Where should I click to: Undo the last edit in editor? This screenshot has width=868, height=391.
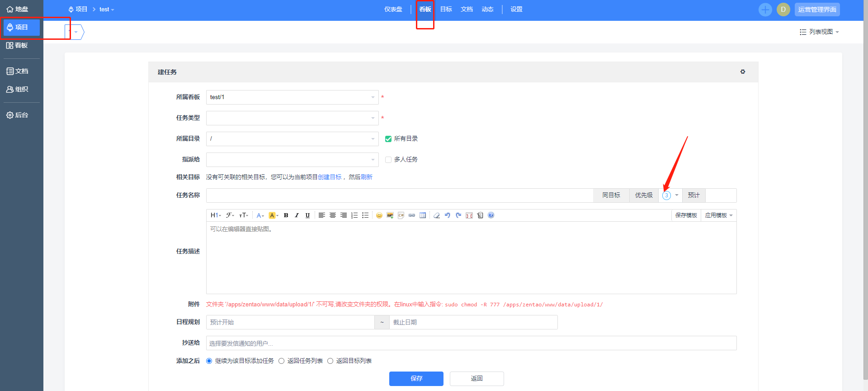click(x=447, y=215)
